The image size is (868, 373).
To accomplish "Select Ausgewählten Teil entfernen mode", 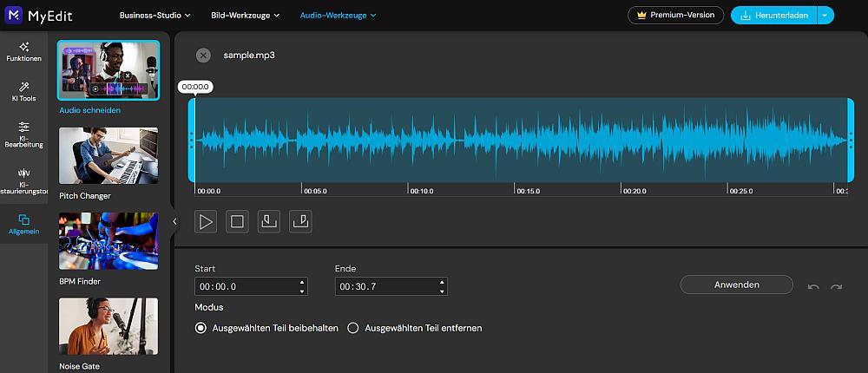I will [x=353, y=328].
